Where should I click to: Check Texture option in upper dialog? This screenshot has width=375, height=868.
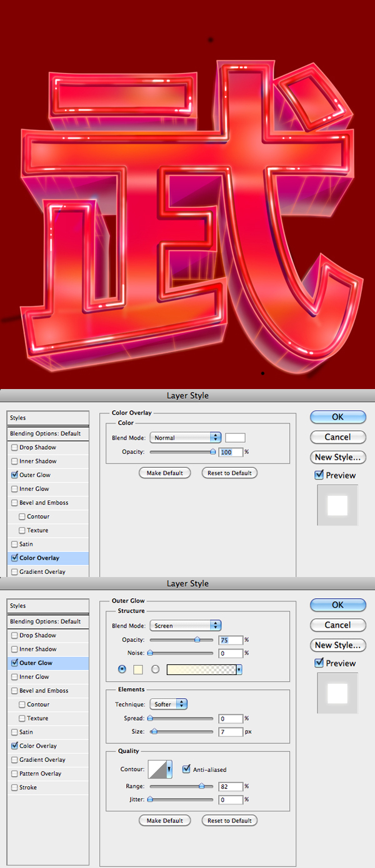22,530
